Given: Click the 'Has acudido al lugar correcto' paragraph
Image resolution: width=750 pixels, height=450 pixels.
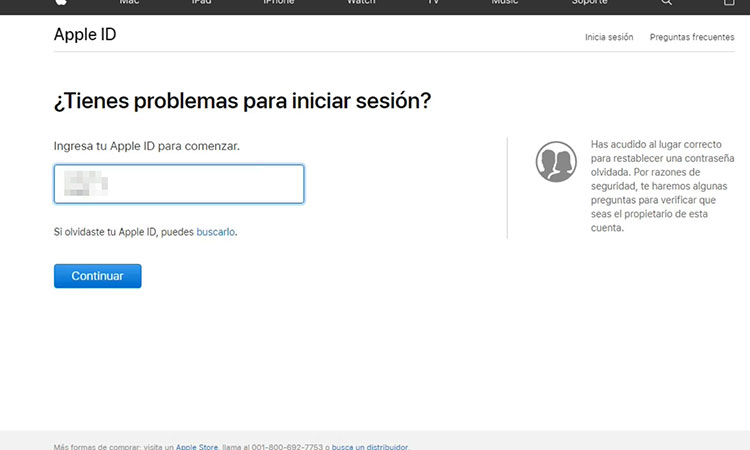Looking at the screenshot, I should point(662,186).
